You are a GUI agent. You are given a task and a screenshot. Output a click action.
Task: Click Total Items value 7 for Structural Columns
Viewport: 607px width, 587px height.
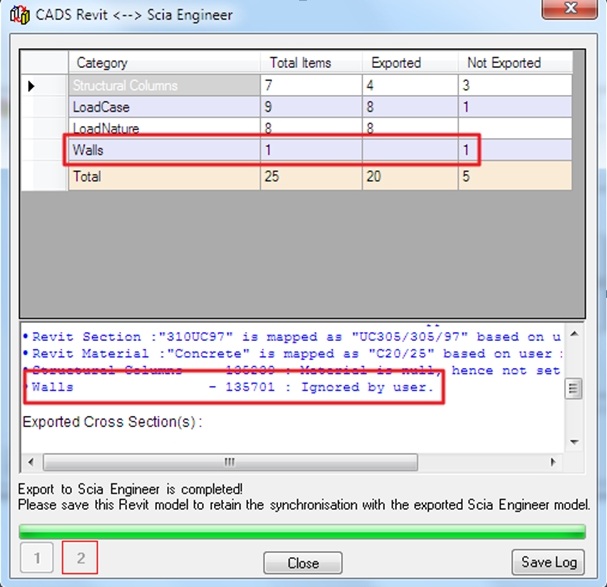pyautogui.click(x=311, y=85)
